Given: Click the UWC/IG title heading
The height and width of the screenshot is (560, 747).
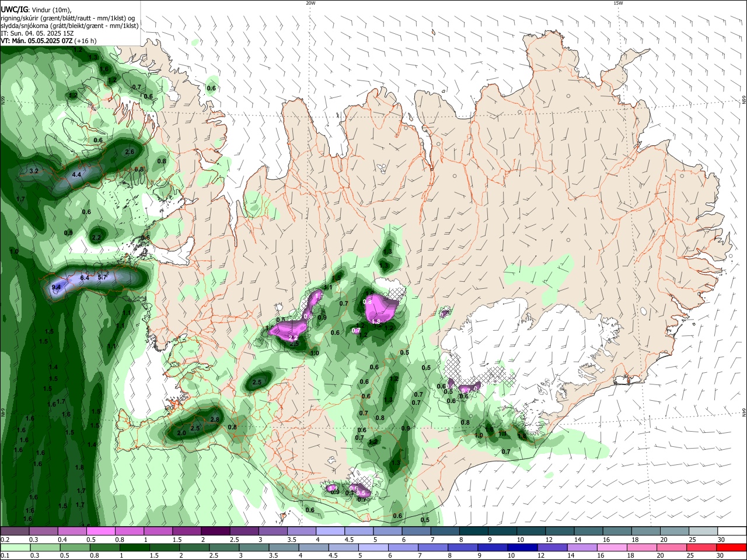Looking at the screenshot, I should [14, 9].
